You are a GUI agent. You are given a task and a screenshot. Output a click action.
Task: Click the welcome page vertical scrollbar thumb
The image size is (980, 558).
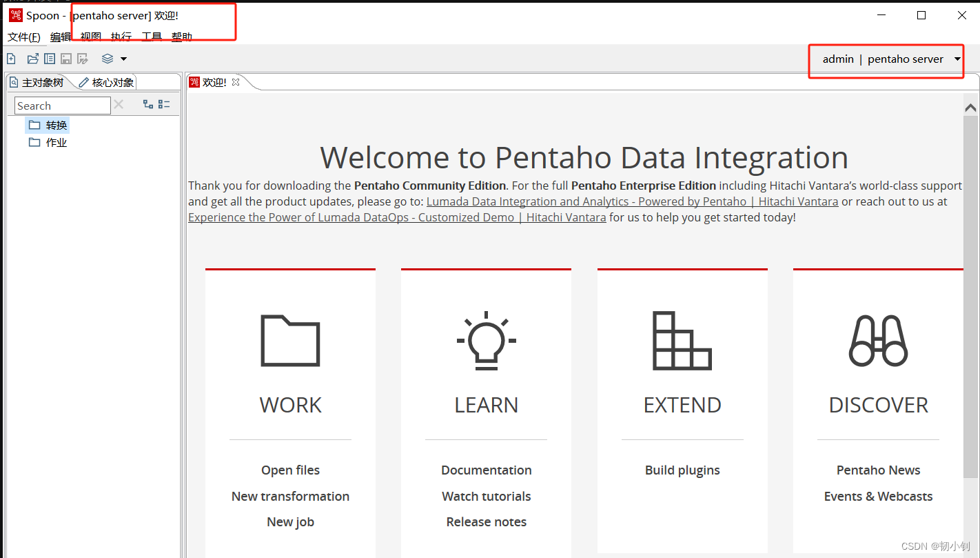point(970,297)
